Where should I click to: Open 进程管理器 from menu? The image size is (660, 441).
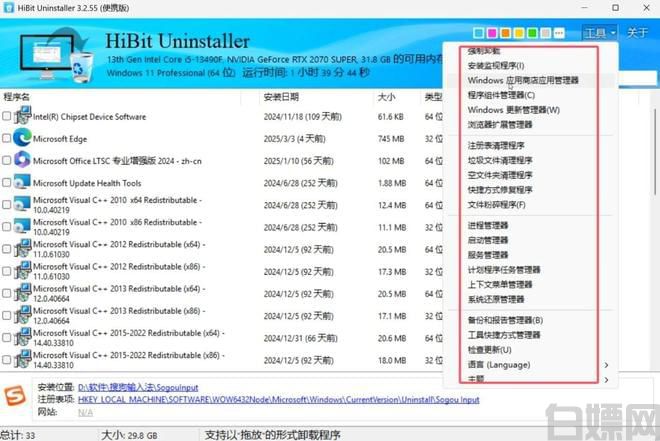pos(488,226)
